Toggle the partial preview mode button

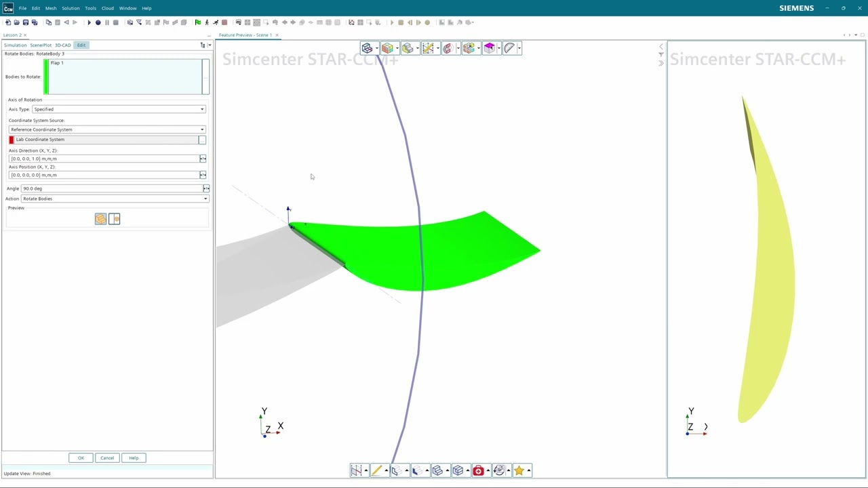tap(114, 219)
